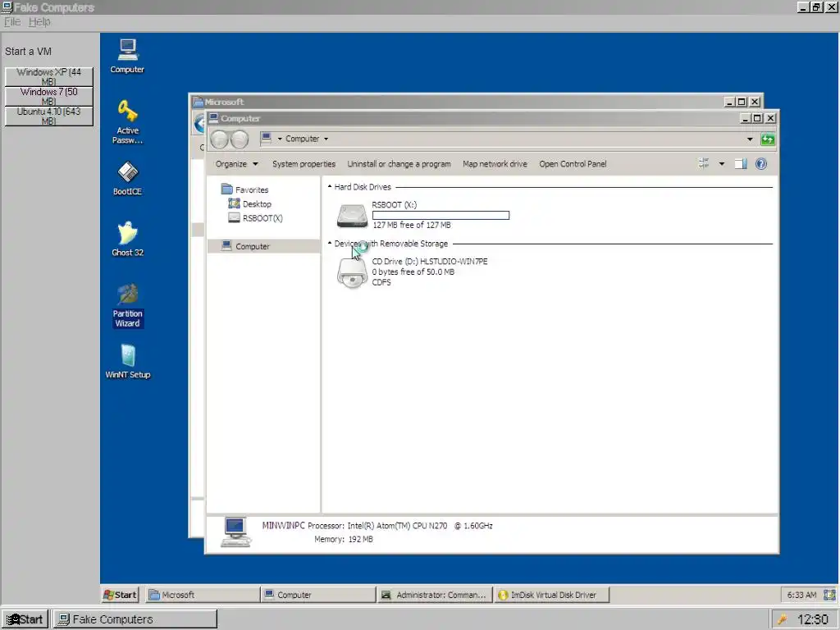This screenshot has width=840, height=630.
Task: Click Fake Computers taskbar button
Action: coord(135,619)
